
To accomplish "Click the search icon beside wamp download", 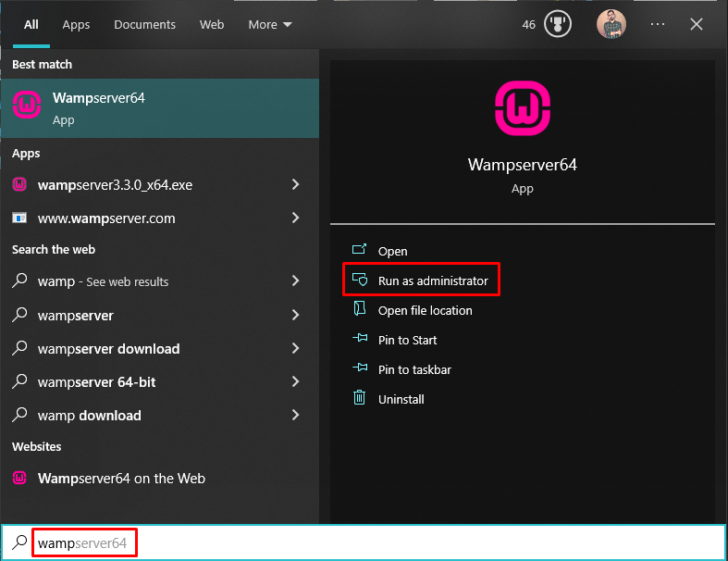I will pos(19,415).
